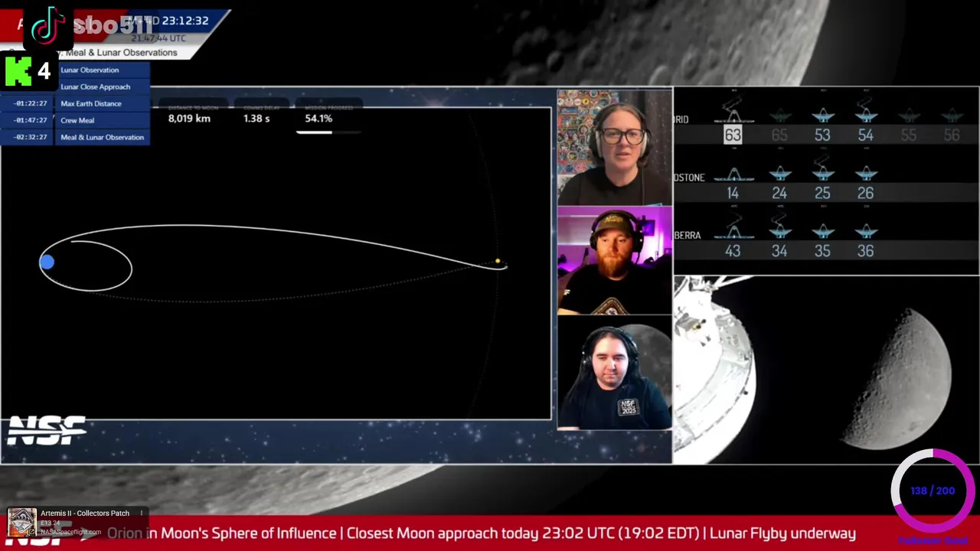Open the three-dot menu on product card
This screenshot has width=980, height=551.
pos(142,514)
